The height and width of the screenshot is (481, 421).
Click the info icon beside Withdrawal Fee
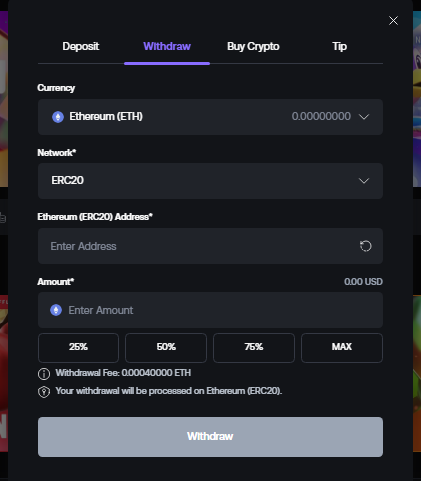(x=44, y=374)
